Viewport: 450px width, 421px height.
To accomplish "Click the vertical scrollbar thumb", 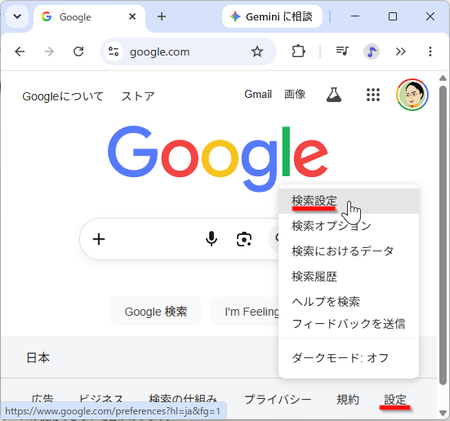I will point(443,235).
